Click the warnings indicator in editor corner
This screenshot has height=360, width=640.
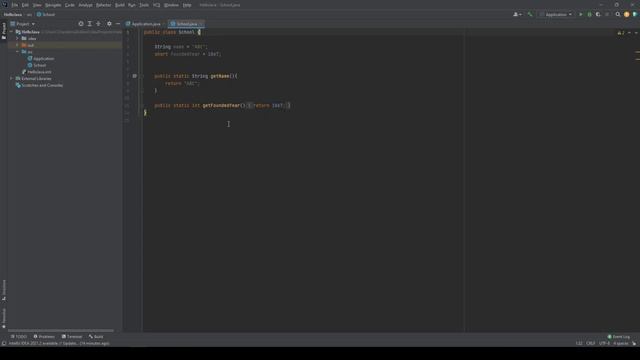pyautogui.click(x=621, y=33)
